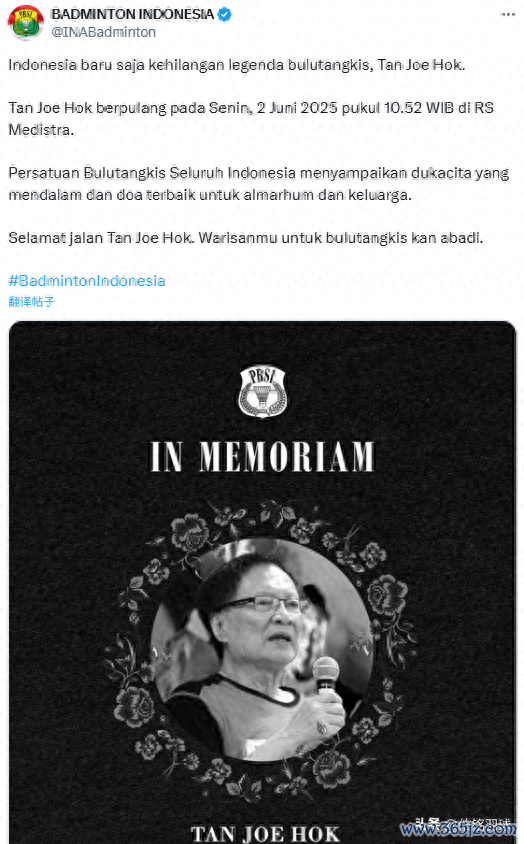The image size is (524, 844).
Task: Click the paragraph starting "Persatuan Bulutangkis"
Action: (258, 184)
